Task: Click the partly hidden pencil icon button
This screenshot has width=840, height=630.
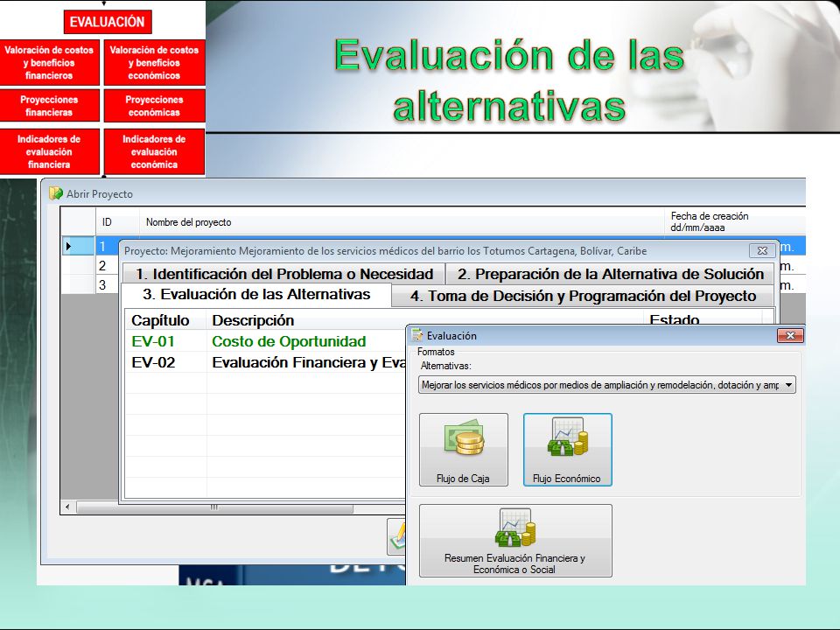Action: pos(396,536)
